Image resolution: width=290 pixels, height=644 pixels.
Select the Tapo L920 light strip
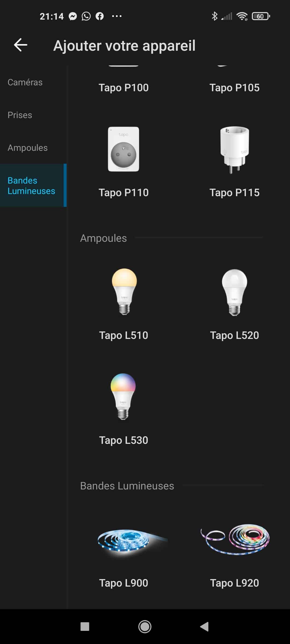pyautogui.click(x=235, y=539)
